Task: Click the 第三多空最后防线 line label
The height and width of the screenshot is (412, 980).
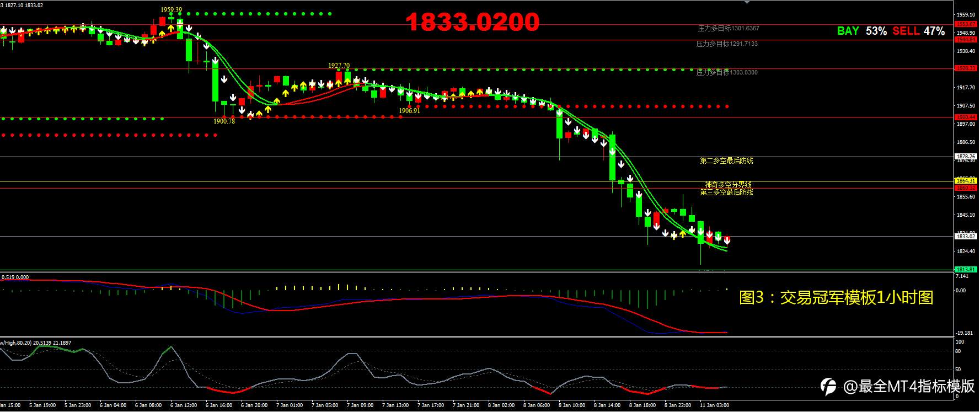Action: pos(726,192)
